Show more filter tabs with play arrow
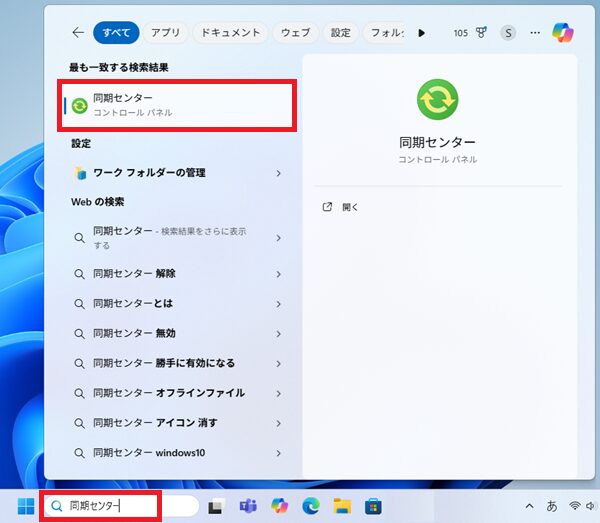Viewport: 600px width, 523px height. click(x=421, y=33)
